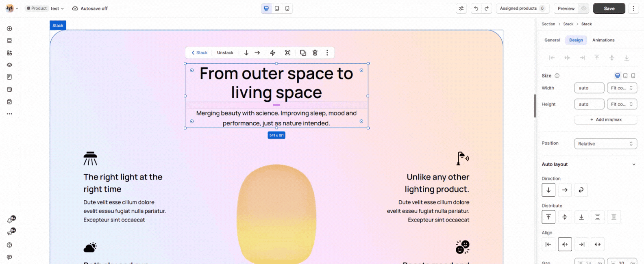This screenshot has width=644, height=264.
Task: Open the widgets grid icon in left sidebar
Action: pyautogui.click(x=9, y=53)
